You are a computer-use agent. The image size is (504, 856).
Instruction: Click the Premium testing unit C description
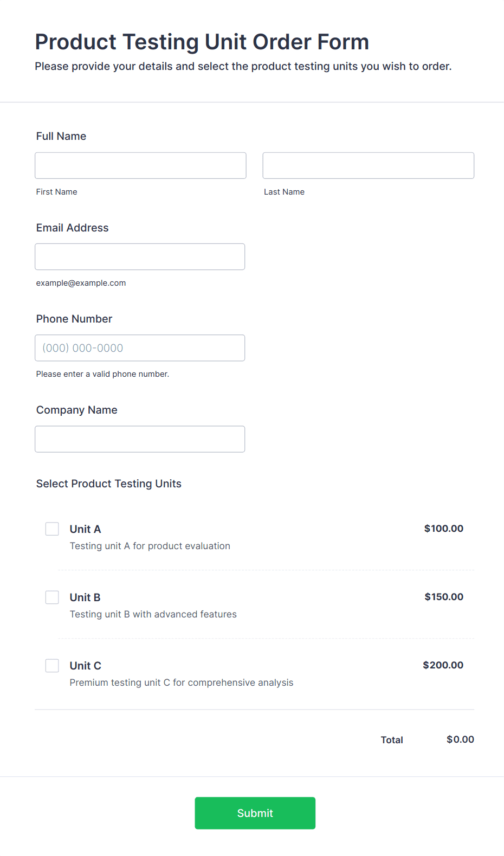pyautogui.click(x=181, y=683)
